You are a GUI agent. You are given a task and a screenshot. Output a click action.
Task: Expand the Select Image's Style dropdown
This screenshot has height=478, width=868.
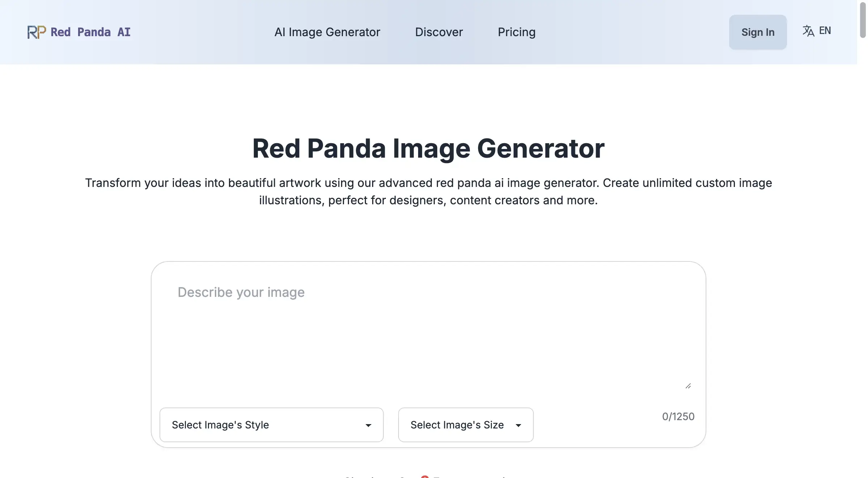coord(271,424)
